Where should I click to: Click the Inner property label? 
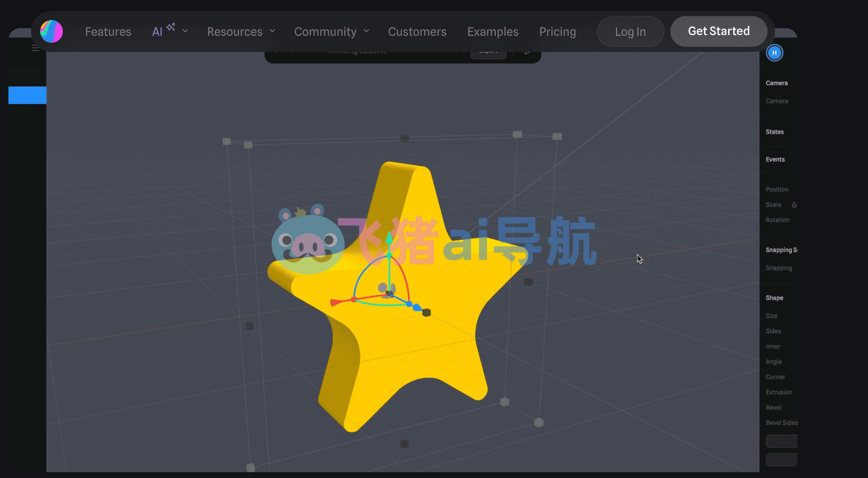[x=773, y=346]
